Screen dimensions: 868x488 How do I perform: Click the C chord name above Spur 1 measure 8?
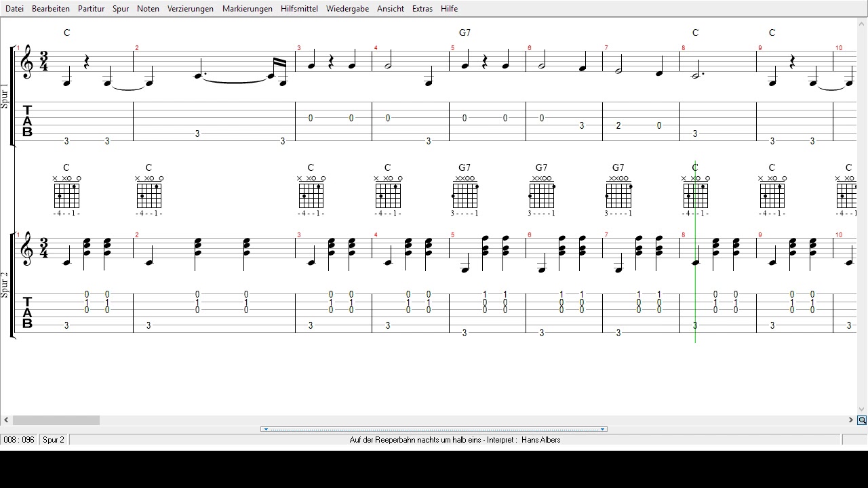click(x=695, y=33)
